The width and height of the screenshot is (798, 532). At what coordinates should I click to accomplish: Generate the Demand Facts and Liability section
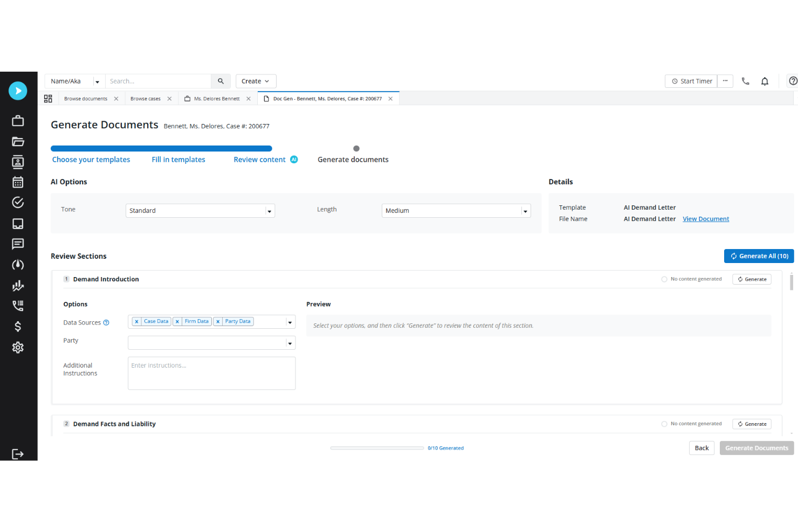click(752, 424)
